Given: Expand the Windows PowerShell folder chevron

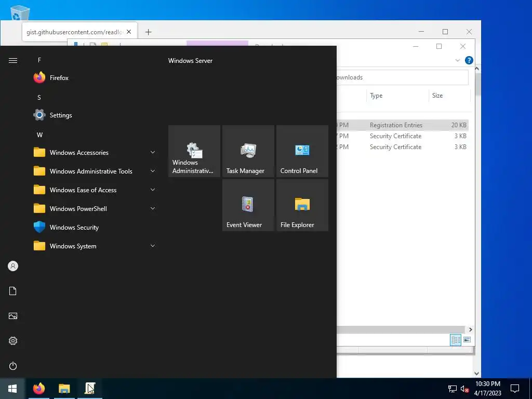Looking at the screenshot, I should pos(153,208).
